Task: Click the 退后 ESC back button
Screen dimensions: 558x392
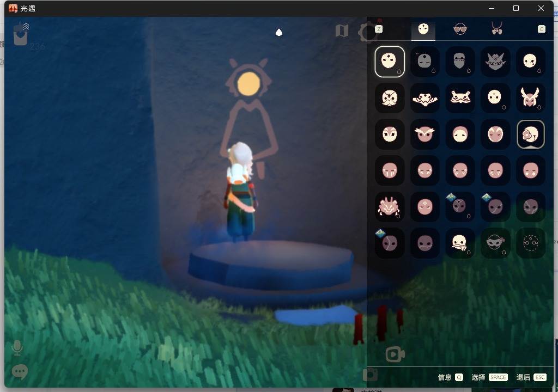Action: point(531,377)
